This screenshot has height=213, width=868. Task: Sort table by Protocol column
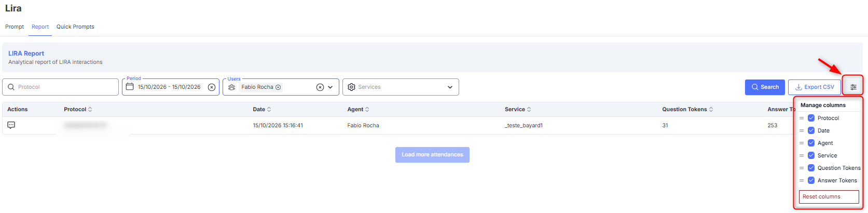pos(90,110)
